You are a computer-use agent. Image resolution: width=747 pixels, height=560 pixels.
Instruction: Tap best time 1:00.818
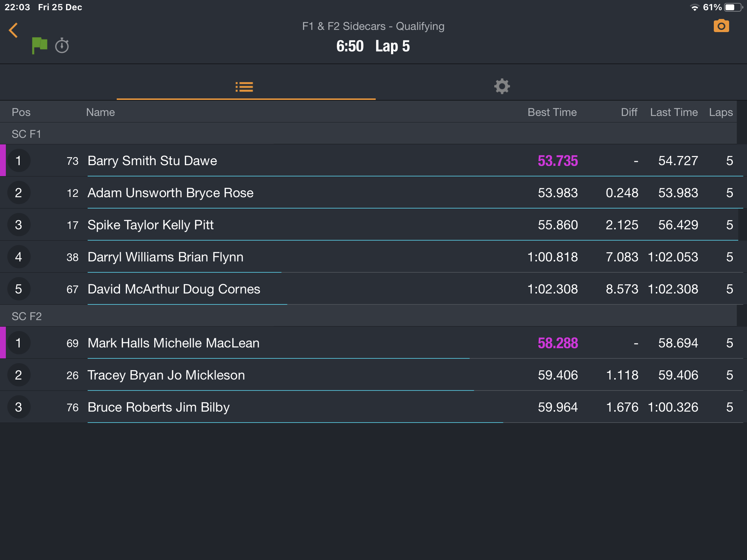[x=553, y=257]
